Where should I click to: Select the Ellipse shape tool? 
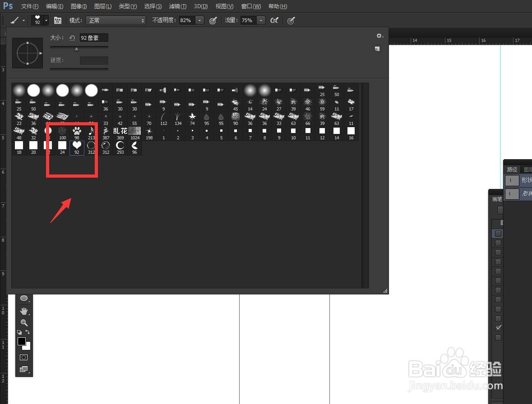[x=24, y=298]
